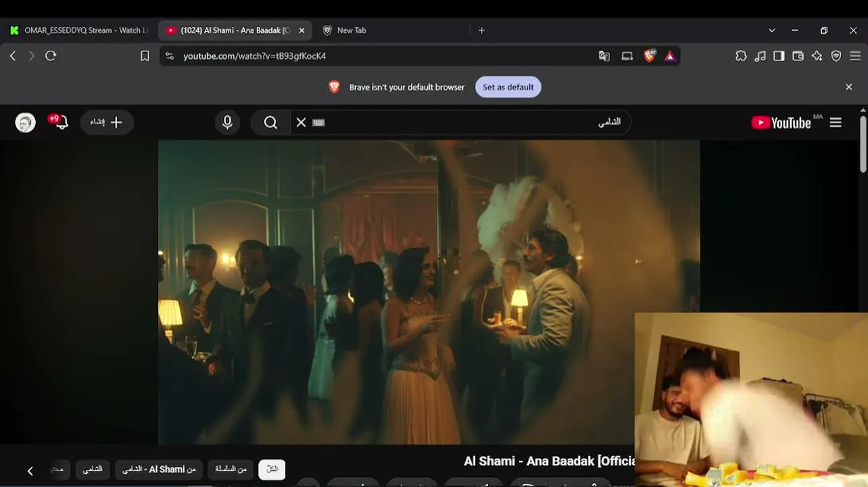Reload the YouTube page
The width and height of the screenshot is (868, 487).
pyautogui.click(x=51, y=56)
